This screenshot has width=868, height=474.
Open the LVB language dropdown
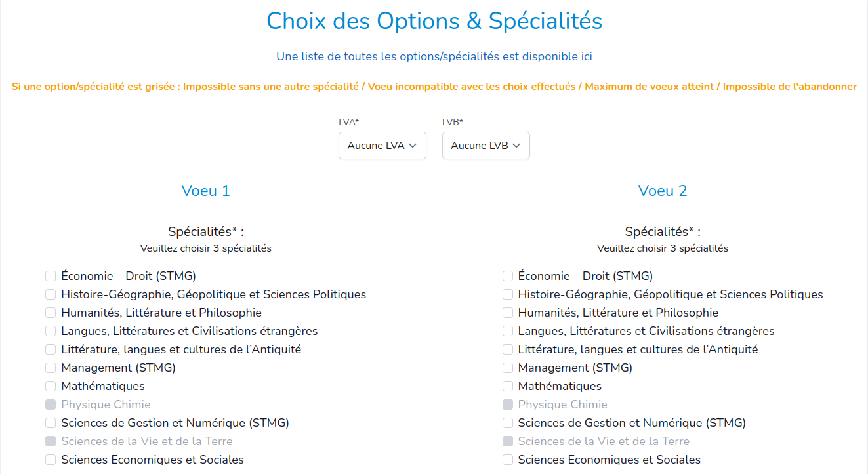point(486,146)
